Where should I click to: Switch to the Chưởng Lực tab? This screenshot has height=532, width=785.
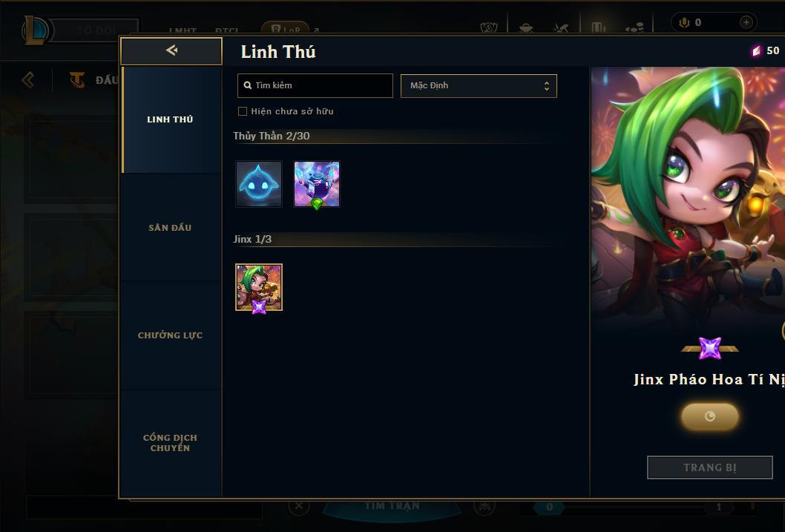click(170, 335)
